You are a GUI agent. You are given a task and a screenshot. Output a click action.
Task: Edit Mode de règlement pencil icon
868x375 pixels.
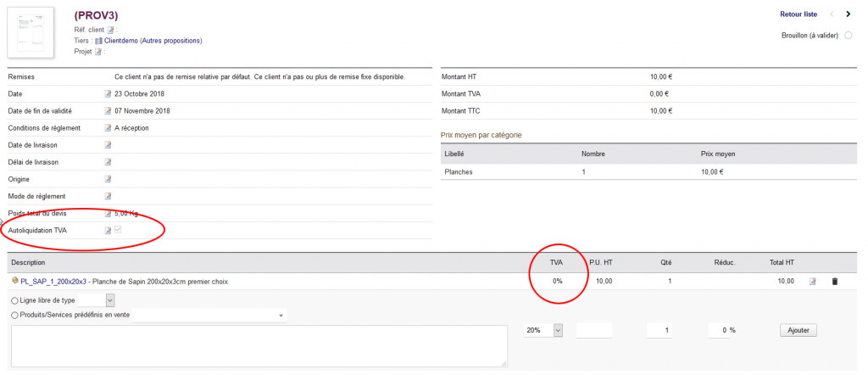[108, 196]
